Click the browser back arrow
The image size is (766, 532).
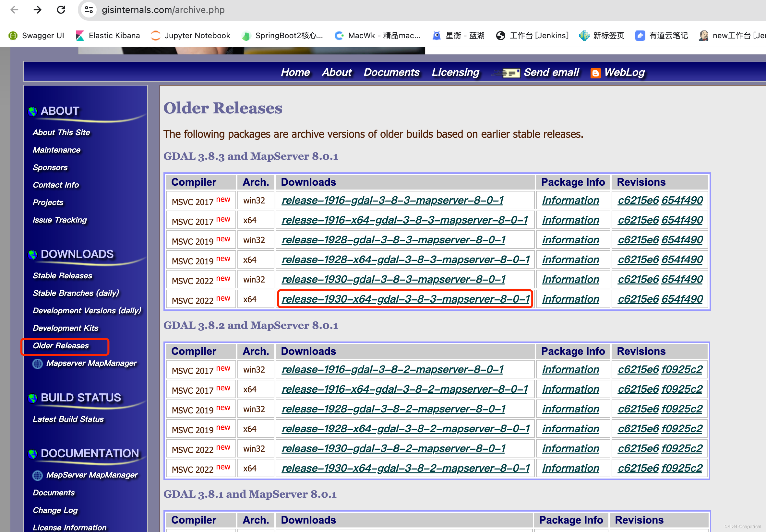[14, 10]
